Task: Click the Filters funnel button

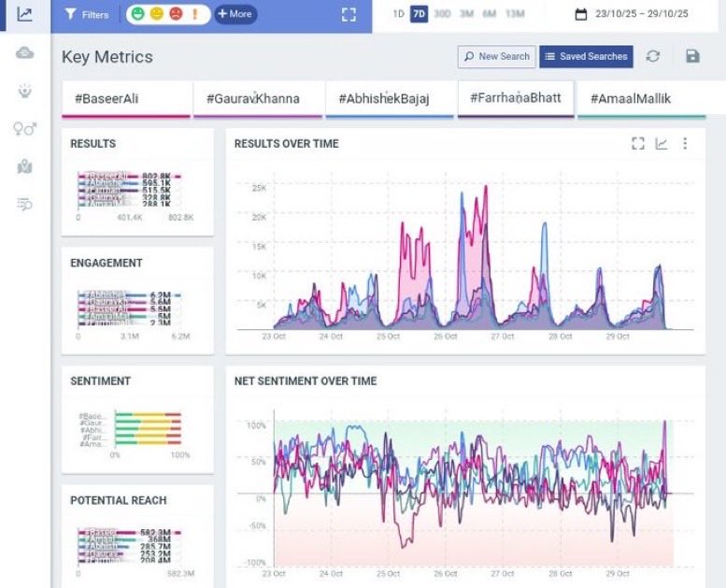Action: pos(87,14)
